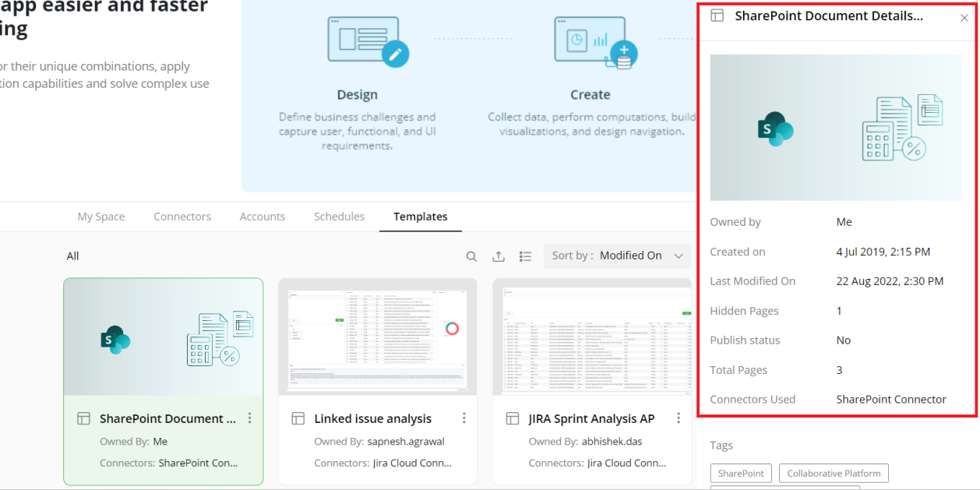Open the JIRA Sprint Analysis thumbnail
The width and height of the screenshot is (980, 490).
(x=592, y=337)
